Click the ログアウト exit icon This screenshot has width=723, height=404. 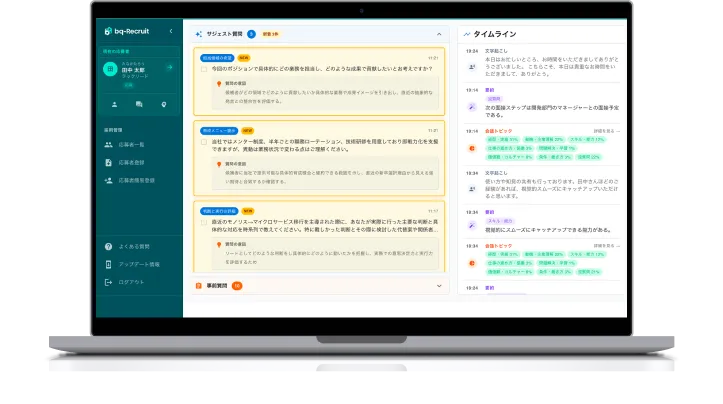click(108, 282)
